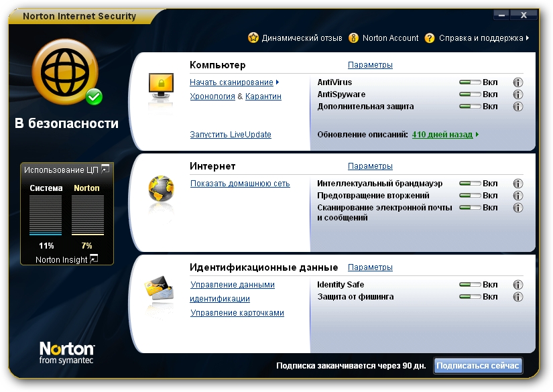Click the Начать сканирование link
This screenshot has width=553, height=392.
click(231, 82)
